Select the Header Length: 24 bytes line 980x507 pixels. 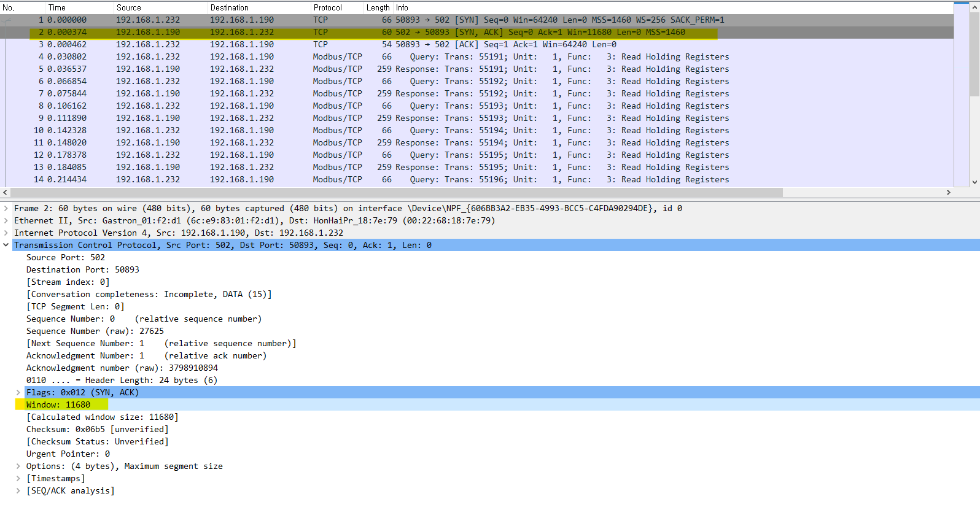[x=122, y=380]
